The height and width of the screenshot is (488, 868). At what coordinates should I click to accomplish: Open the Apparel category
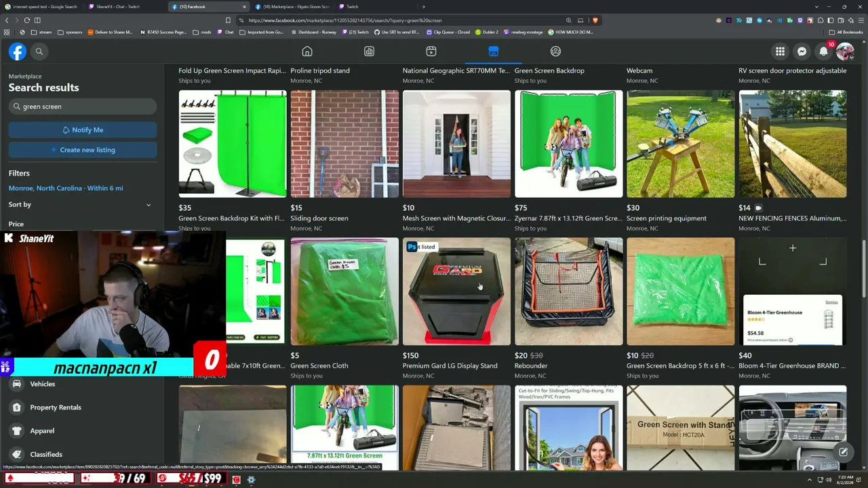click(x=83, y=431)
